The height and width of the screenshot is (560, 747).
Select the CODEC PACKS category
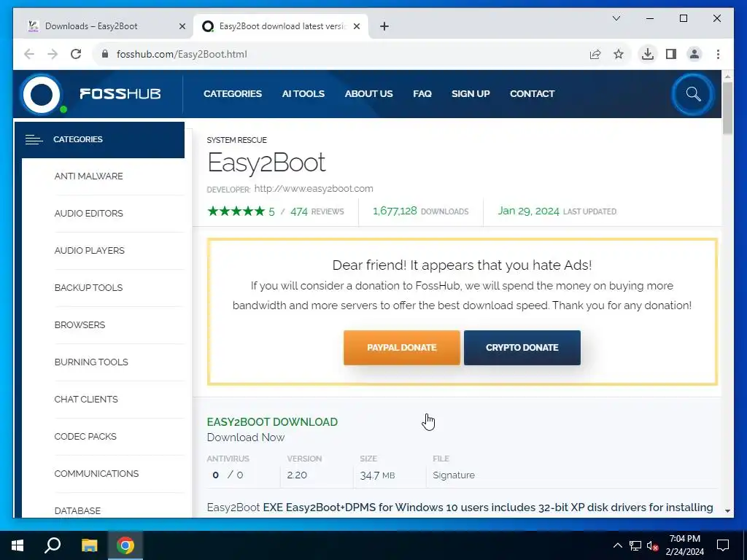[x=85, y=436]
